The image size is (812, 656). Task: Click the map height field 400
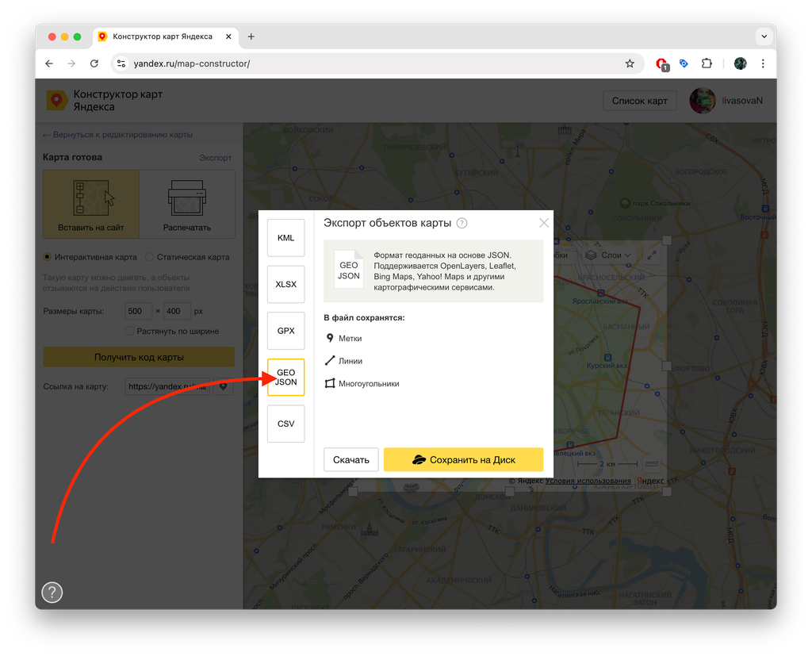pyautogui.click(x=177, y=311)
